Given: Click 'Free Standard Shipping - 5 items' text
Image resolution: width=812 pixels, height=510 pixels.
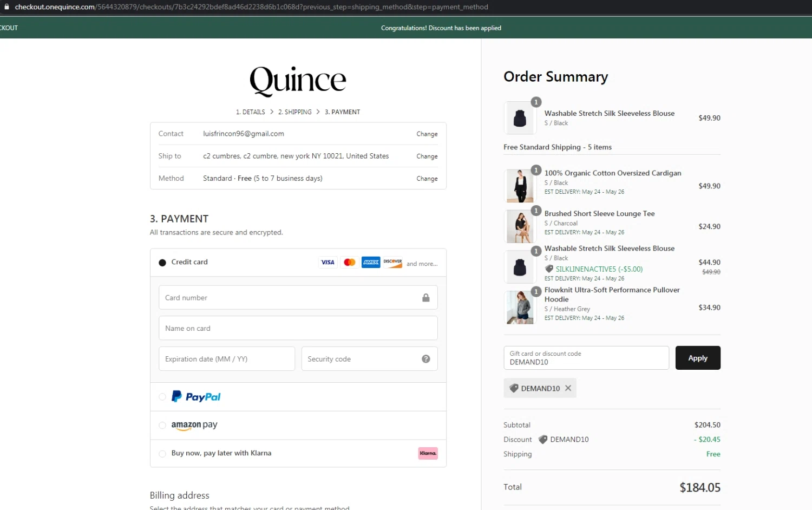Looking at the screenshot, I should pos(557,147).
